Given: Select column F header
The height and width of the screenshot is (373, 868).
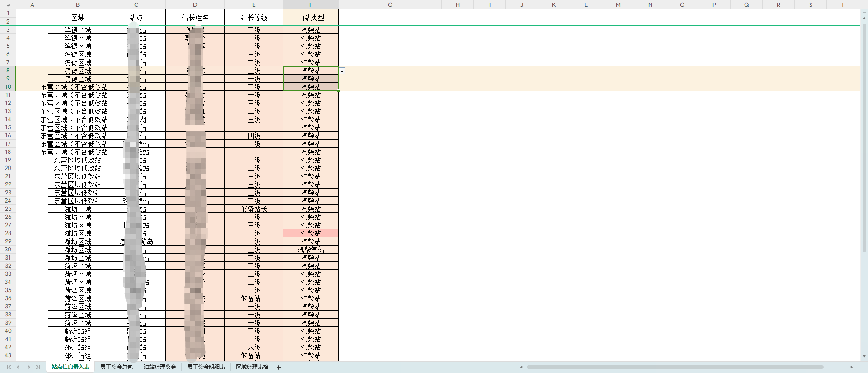Looking at the screenshot, I should coord(311,5).
